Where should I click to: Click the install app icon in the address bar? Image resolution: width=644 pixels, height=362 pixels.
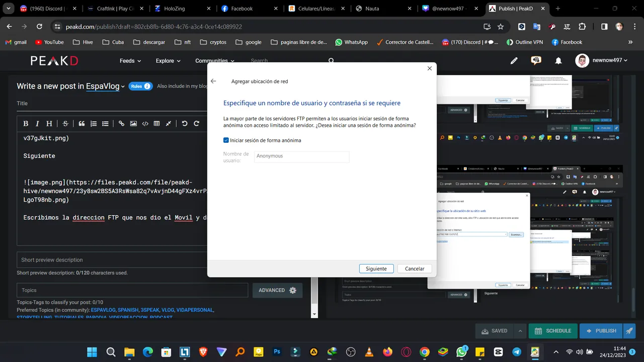click(487, 27)
